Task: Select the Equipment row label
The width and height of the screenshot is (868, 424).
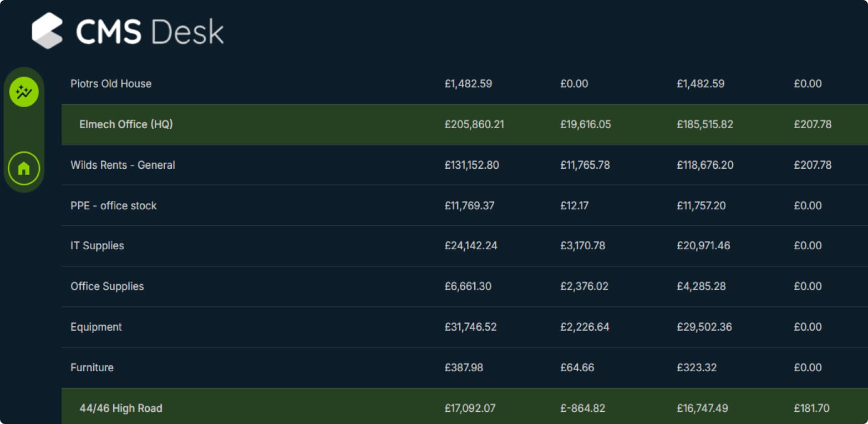Action: (96, 327)
